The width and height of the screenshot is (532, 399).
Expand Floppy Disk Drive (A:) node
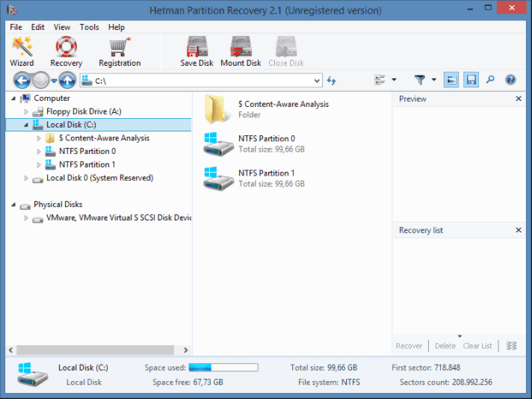point(26,111)
